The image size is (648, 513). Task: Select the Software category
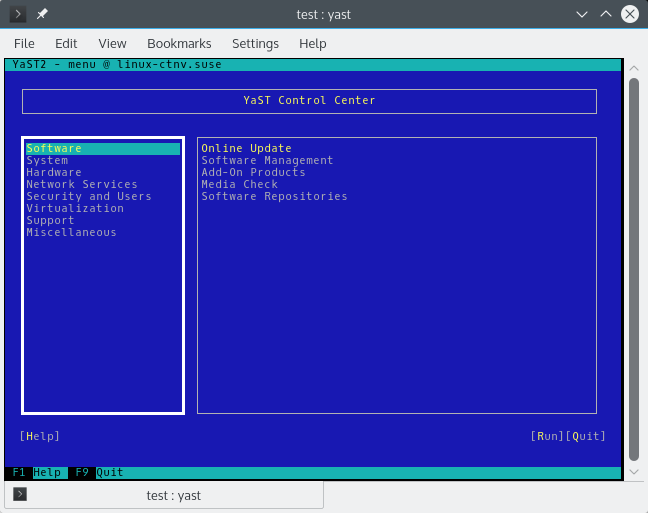103,148
